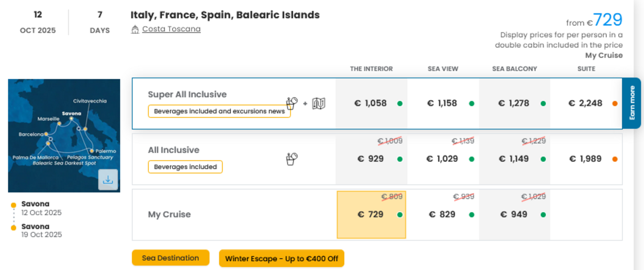Click orange availability dot next to €2,248
Viewport: 644px width, 270px height.
click(x=615, y=104)
